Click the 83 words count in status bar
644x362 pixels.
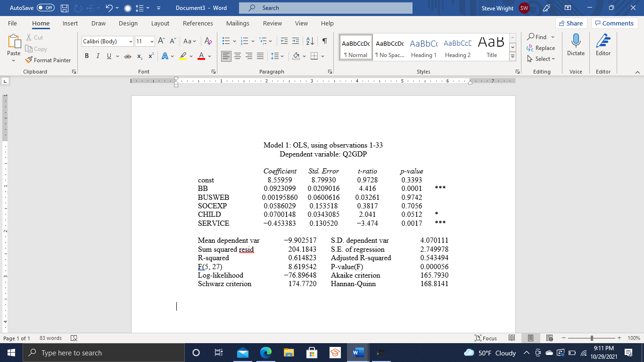(50, 338)
